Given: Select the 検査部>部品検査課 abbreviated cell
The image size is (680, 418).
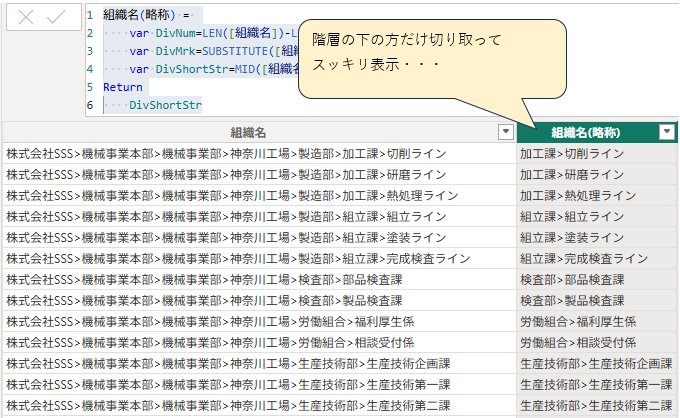Looking at the screenshot, I should 572,279.
